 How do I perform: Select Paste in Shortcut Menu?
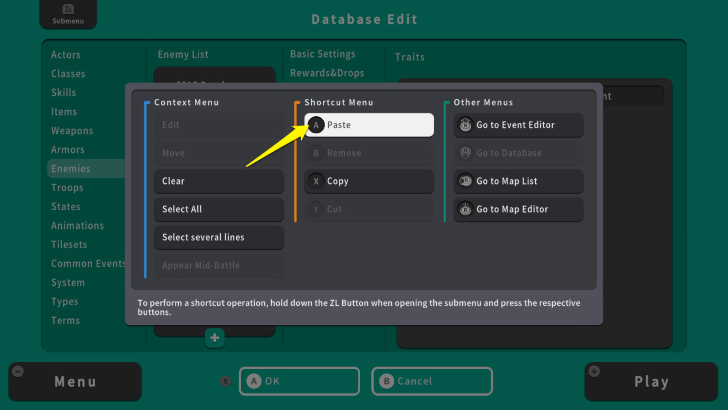[x=369, y=125]
